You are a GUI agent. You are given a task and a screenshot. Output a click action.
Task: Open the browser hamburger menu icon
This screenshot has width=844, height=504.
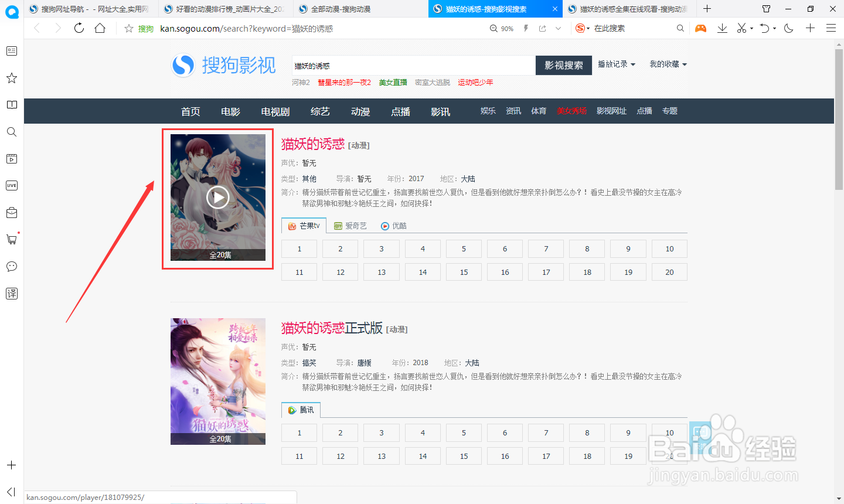(x=831, y=28)
